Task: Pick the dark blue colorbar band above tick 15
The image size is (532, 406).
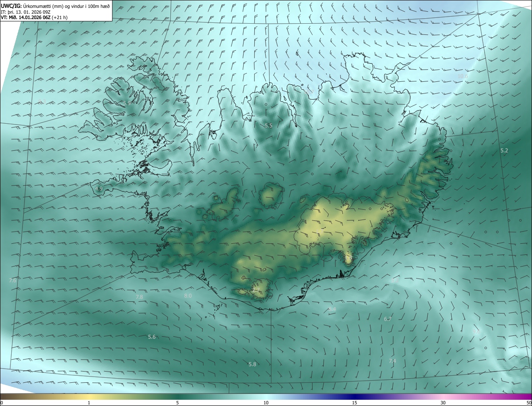Action: click(355, 397)
